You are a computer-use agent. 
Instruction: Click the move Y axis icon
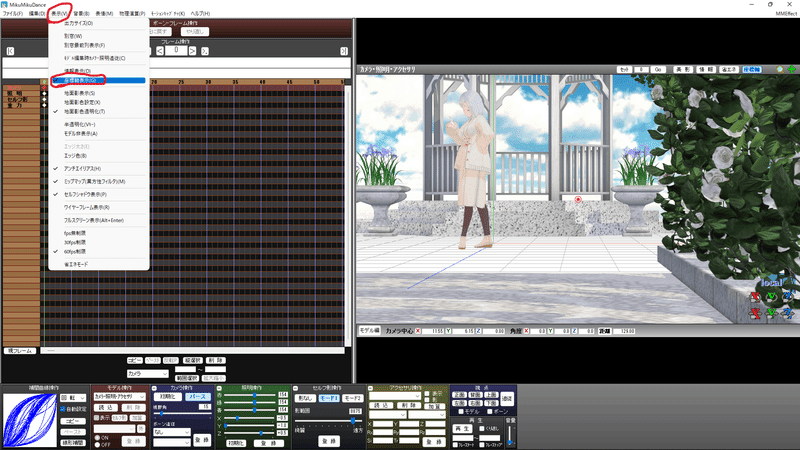click(x=771, y=313)
